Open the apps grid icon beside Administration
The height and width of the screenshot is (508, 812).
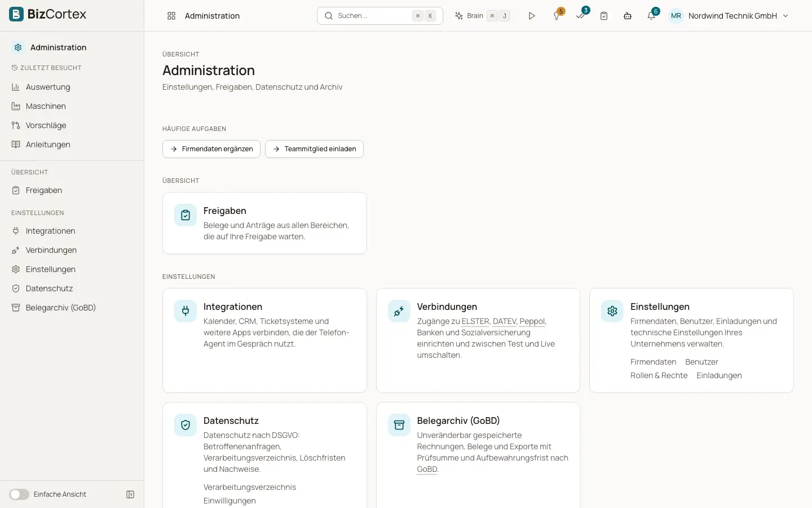[171, 16]
